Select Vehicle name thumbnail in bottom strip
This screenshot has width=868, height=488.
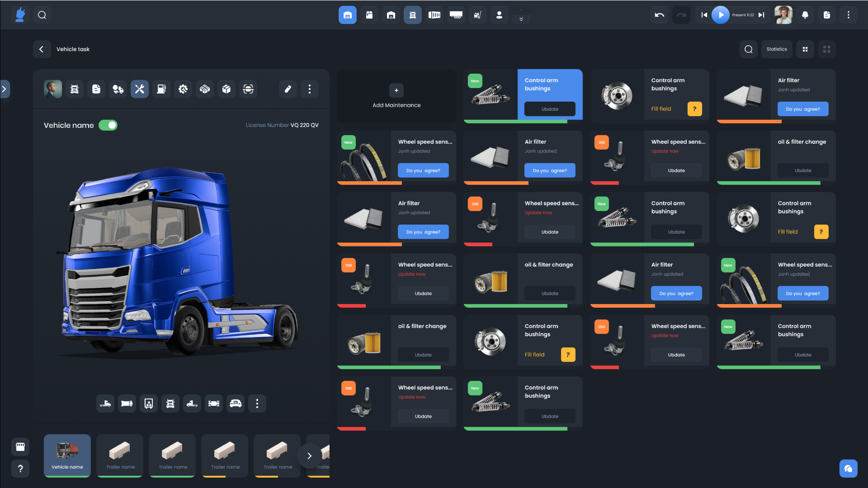tap(67, 456)
